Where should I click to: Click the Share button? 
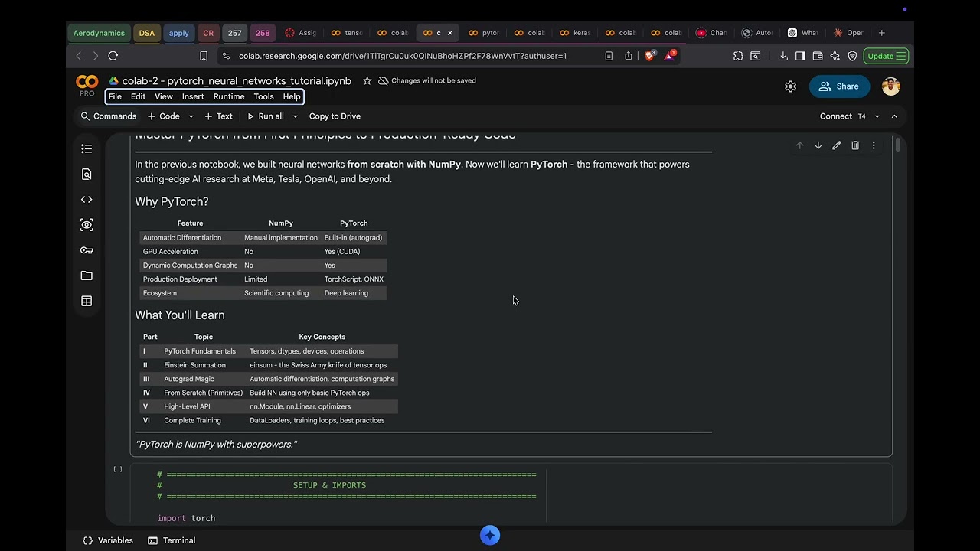pyautogui.click(x=839, y=86)
